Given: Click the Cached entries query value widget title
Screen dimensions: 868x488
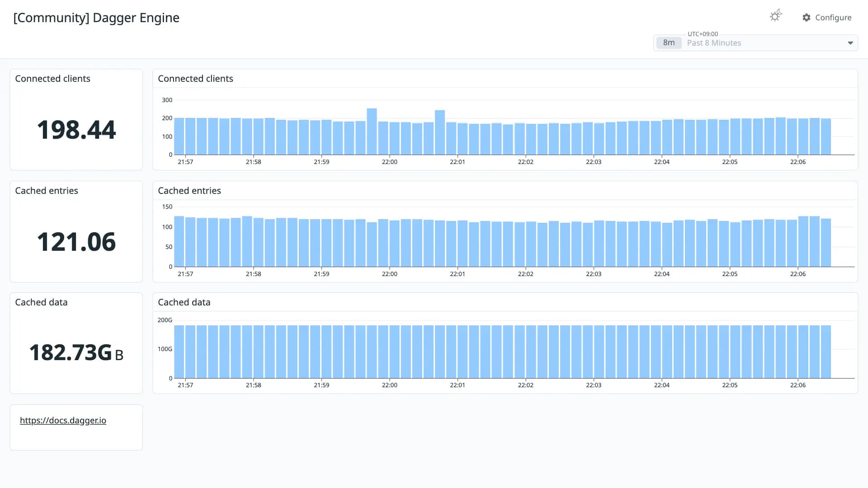Looking at the screenshot, I should point(47,191).
